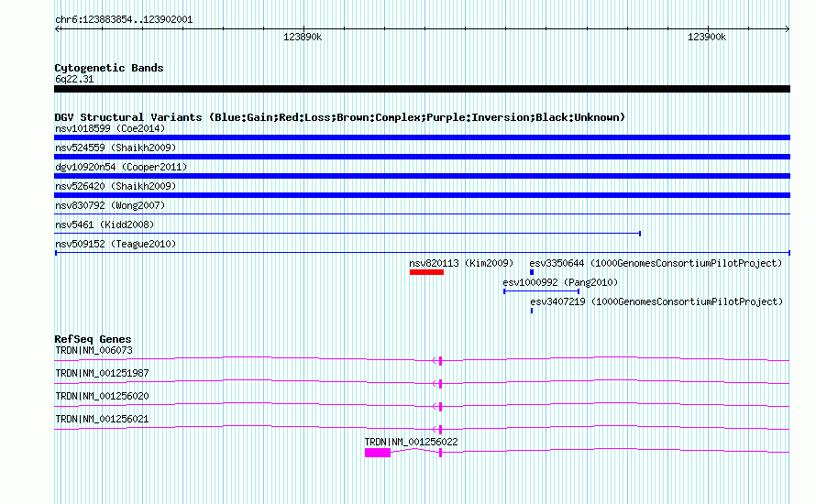Select variant label dgv10920n54 (Cooper2011)

tap(121, 167)
